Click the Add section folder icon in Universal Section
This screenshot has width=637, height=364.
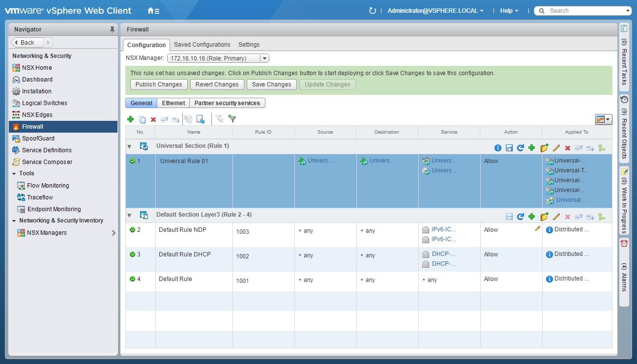pyautogui.click(x=544, y=148)
